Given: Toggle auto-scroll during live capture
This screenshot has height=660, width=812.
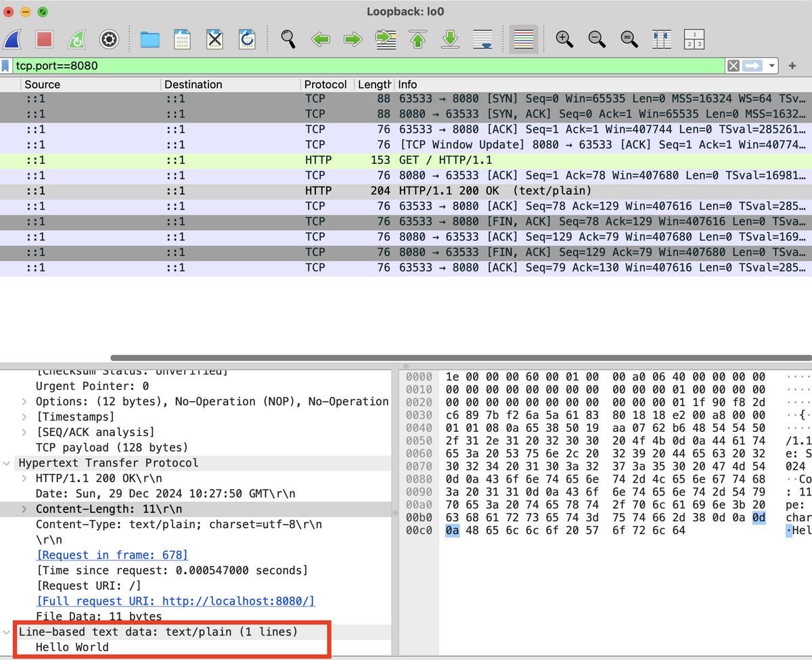Looking at the screenshot, I should [482, 39].
